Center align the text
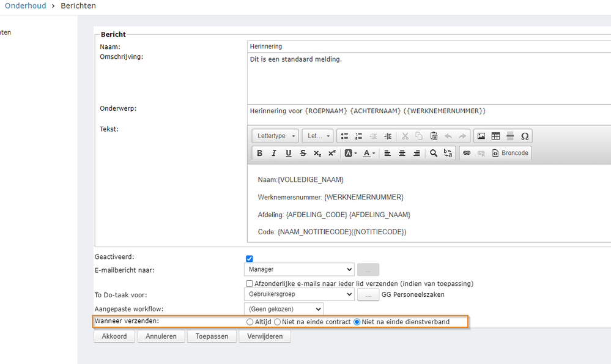The image size is (611, 364). [x=402, y=153]
